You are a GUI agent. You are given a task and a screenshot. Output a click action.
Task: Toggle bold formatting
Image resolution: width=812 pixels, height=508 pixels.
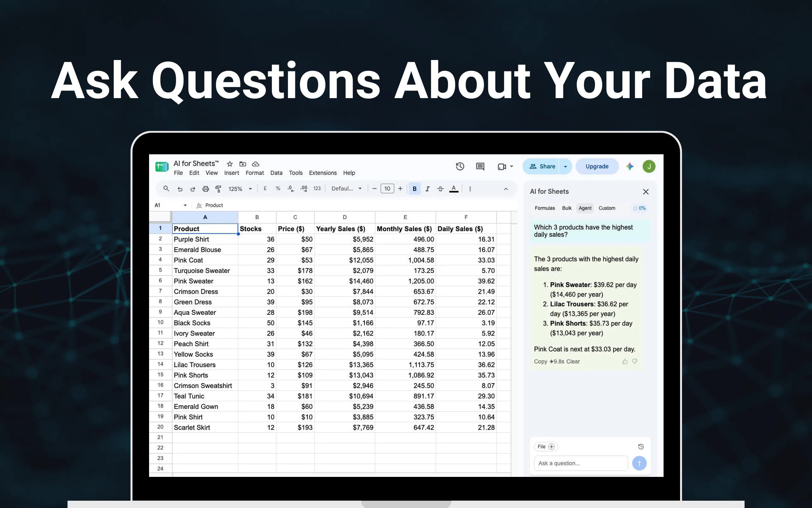point(415,189)
